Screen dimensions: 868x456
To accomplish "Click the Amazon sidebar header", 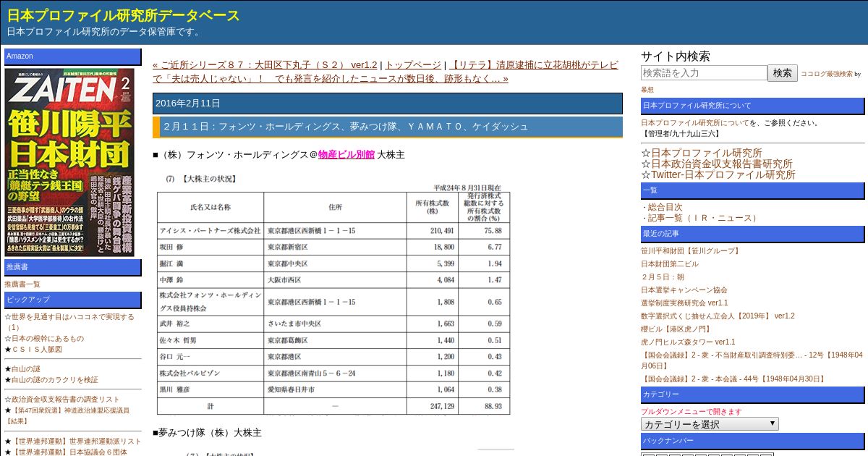I will click(72, 56).
